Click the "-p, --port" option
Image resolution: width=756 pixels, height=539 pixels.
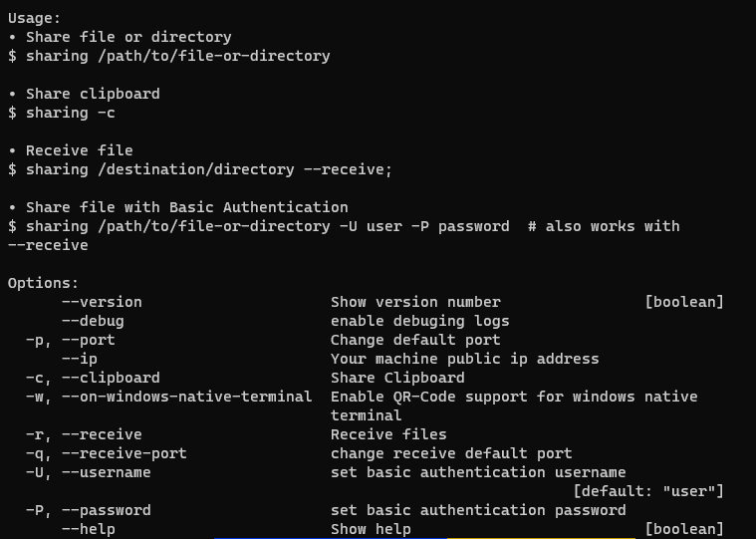(71, 340)
